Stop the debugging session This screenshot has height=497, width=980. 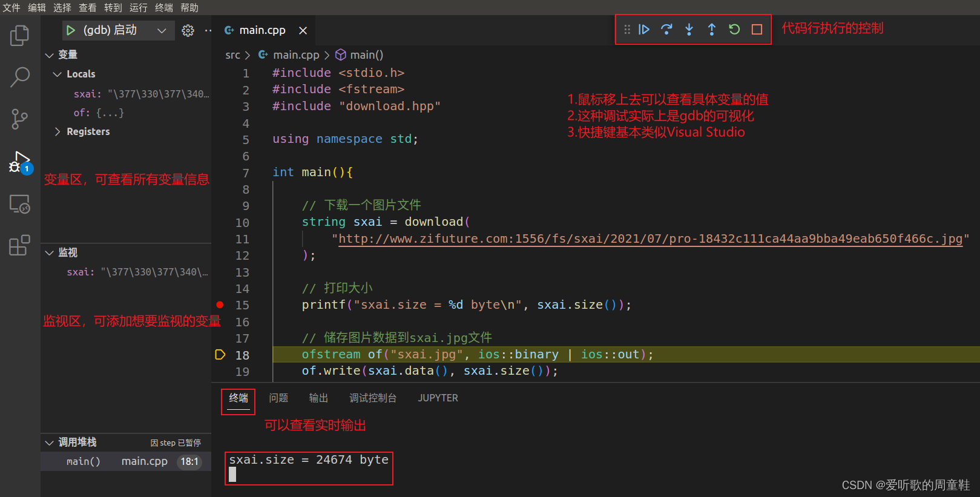pos(757,29)
